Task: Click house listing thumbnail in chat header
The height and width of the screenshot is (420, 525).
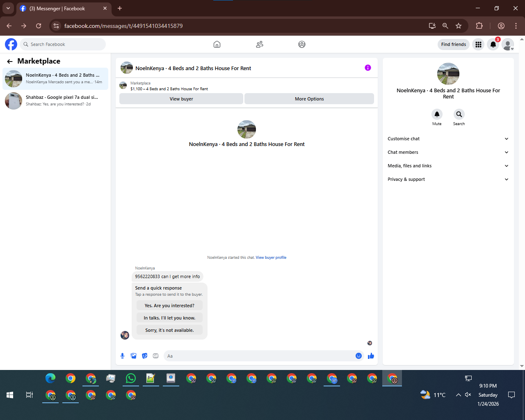Action: [127, 68]
